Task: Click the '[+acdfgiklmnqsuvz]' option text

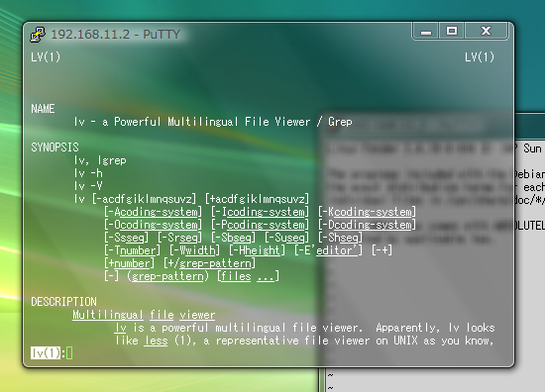Action: (x=258, y=199)
